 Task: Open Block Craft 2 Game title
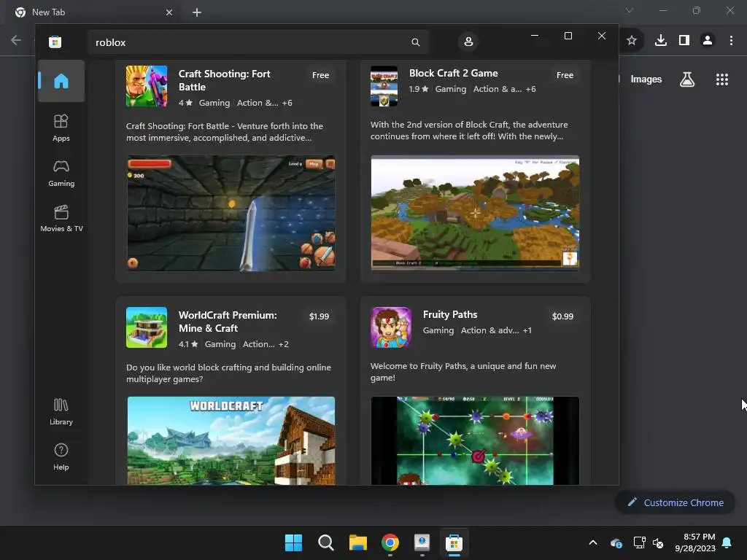click(x=454, y=74)
